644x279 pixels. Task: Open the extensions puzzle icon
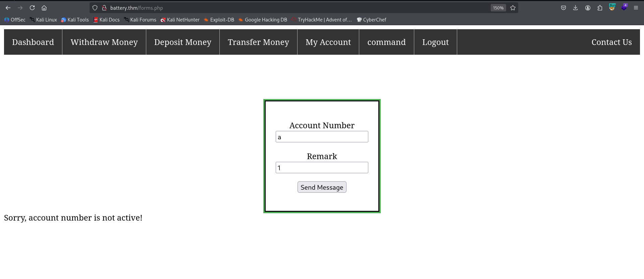tap(600, 8)
